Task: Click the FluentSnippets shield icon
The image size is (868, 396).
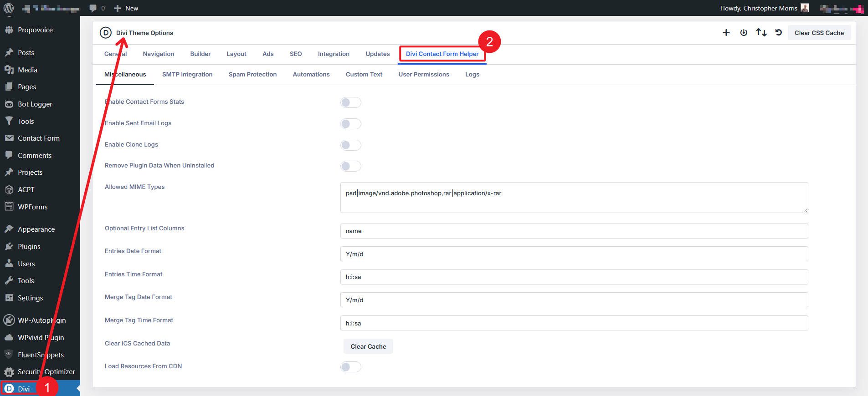Action: pos(9,355)
